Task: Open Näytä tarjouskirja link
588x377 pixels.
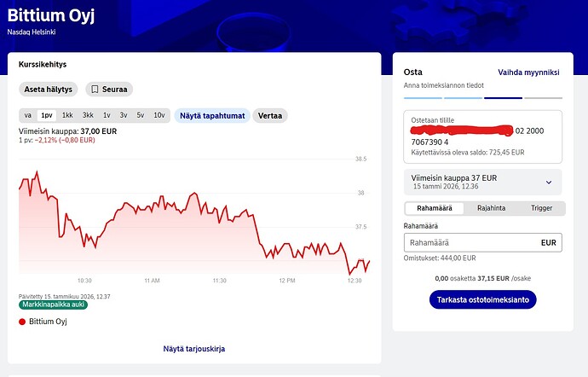Action: point(194,349)
